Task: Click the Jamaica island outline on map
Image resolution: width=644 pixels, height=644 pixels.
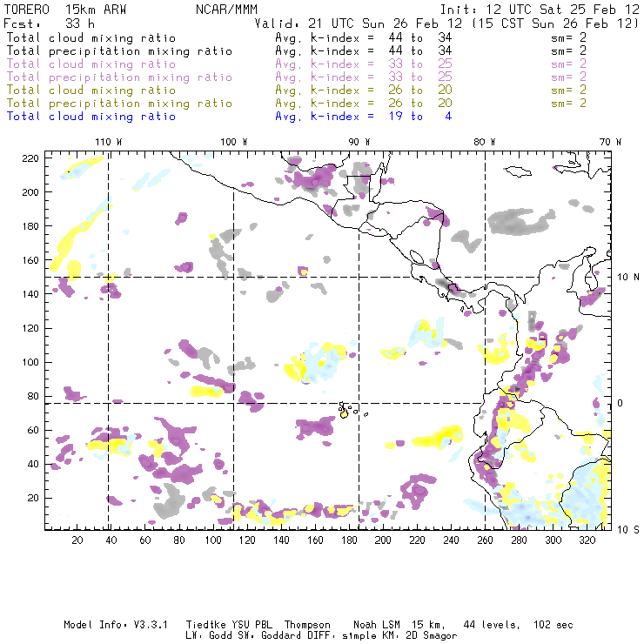Action: pyautogui.click(x=519, y=171)
